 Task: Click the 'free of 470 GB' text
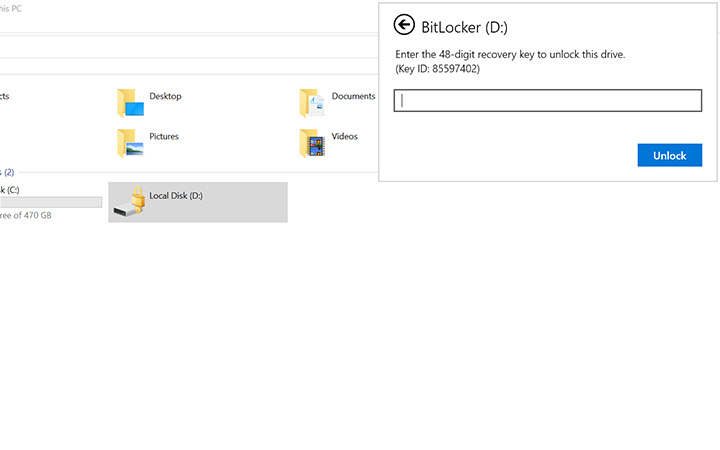pos(26,215)
